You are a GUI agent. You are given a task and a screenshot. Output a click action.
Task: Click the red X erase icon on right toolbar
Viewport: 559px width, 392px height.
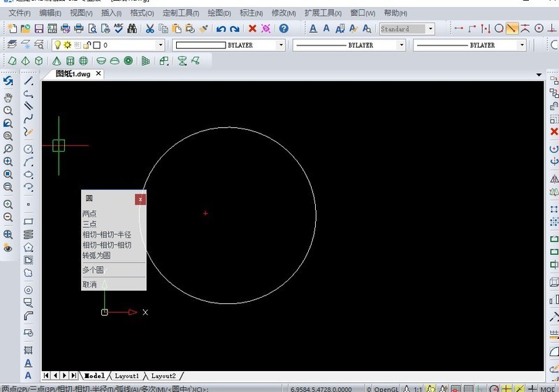pos(554,132)
